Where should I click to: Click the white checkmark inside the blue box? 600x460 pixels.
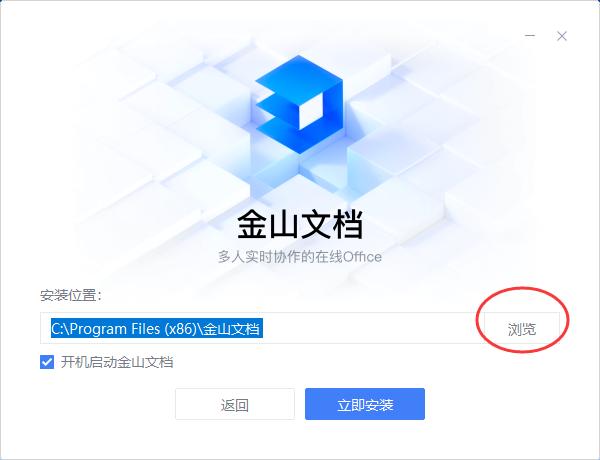pos(47,362)
